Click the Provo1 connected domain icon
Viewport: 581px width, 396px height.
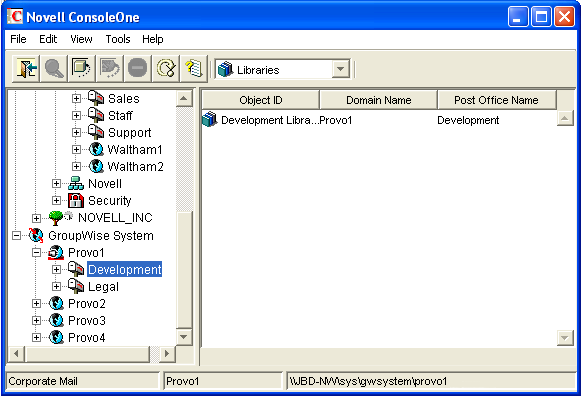(x=56, y=253)
